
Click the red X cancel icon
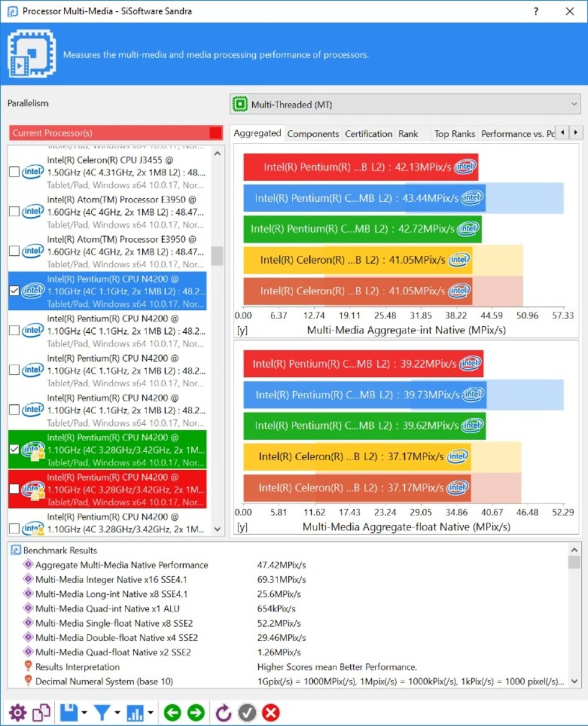point(271,712)
